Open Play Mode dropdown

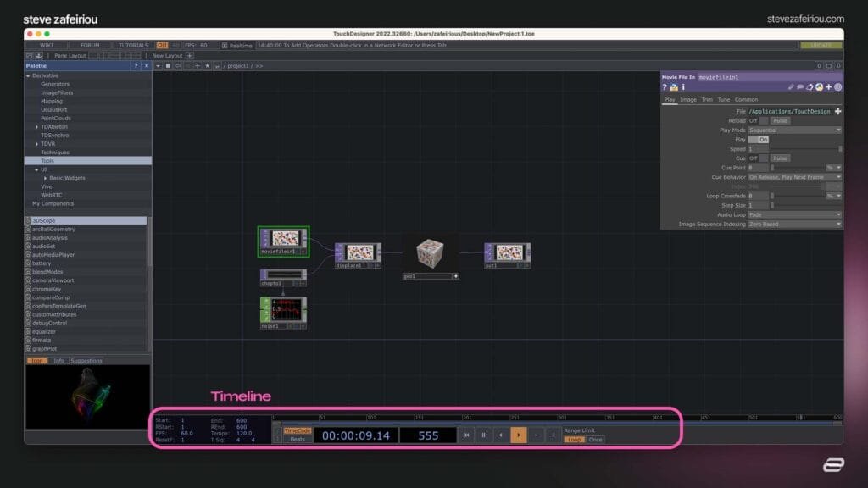(x=795, y=130)
